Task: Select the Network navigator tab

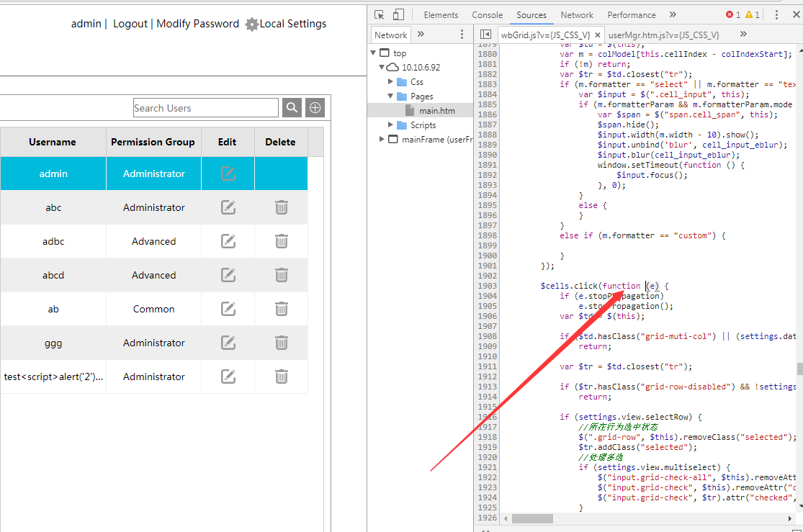Action: click(x=391, y=35)
